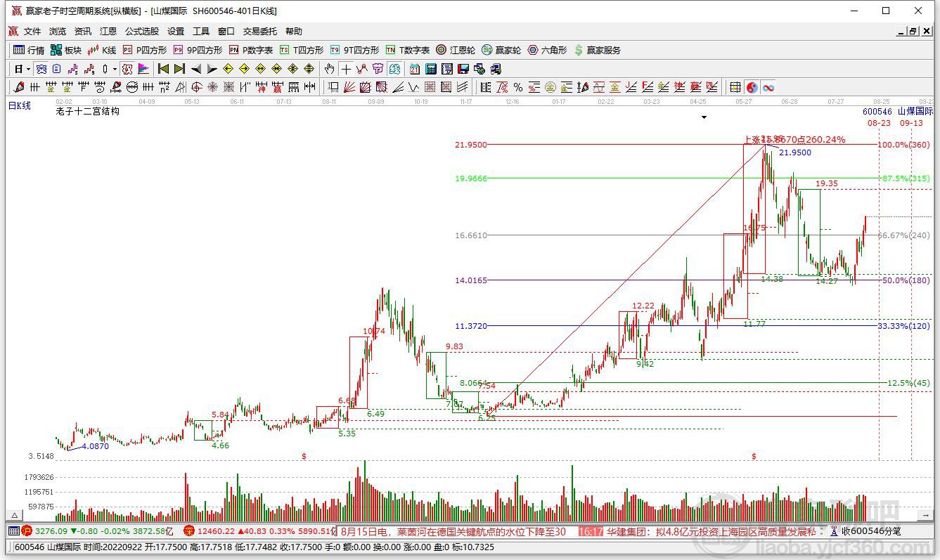Jump to last bar with skip-forward icon
Screen dimensions: 940x560
pyautogui.click(x=180, y=69)
